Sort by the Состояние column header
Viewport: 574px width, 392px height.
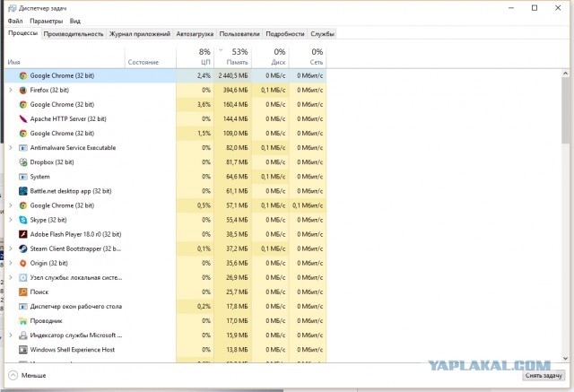tap(151, 57)
